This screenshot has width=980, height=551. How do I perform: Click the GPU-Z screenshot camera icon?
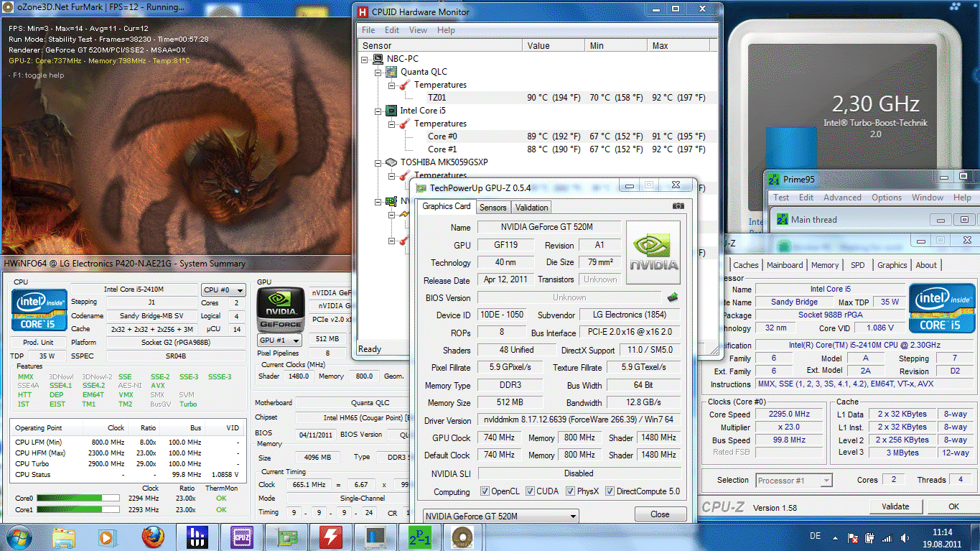tap(678, 207)
